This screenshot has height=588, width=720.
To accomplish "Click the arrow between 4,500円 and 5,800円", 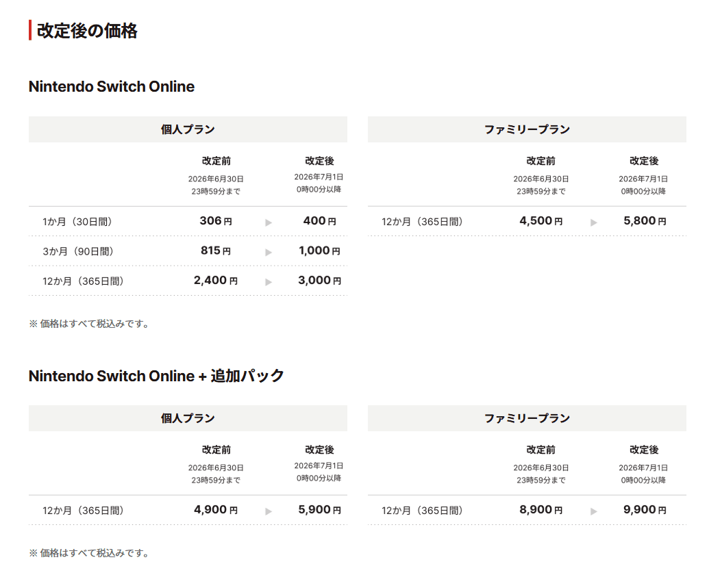I will [594, 223].
